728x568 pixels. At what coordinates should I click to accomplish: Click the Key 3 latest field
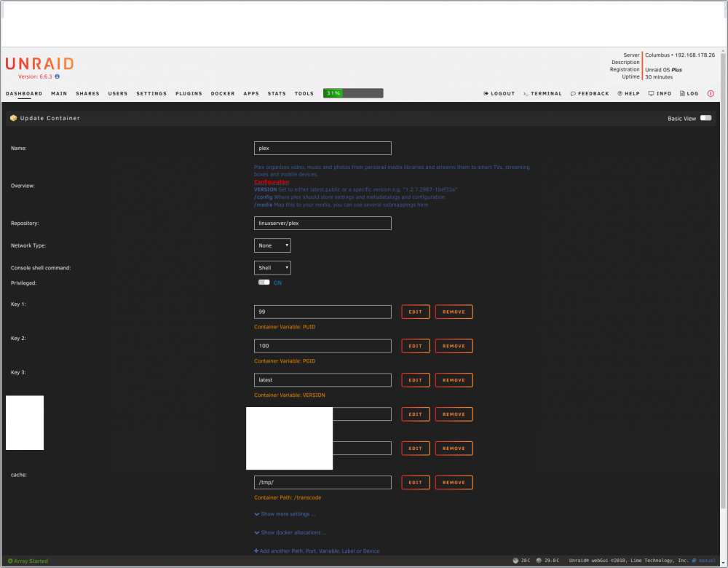pyautogui.click(x=323, y=380)
